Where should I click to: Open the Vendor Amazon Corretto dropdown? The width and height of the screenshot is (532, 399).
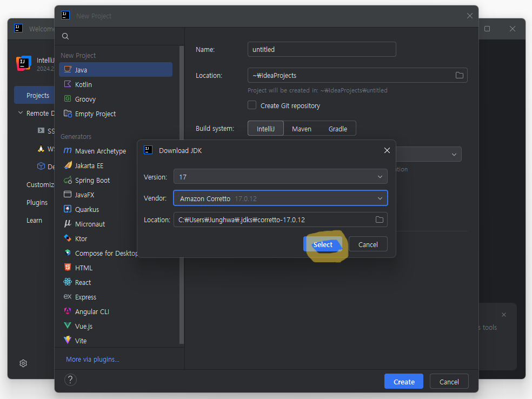(x=280, y=198)
